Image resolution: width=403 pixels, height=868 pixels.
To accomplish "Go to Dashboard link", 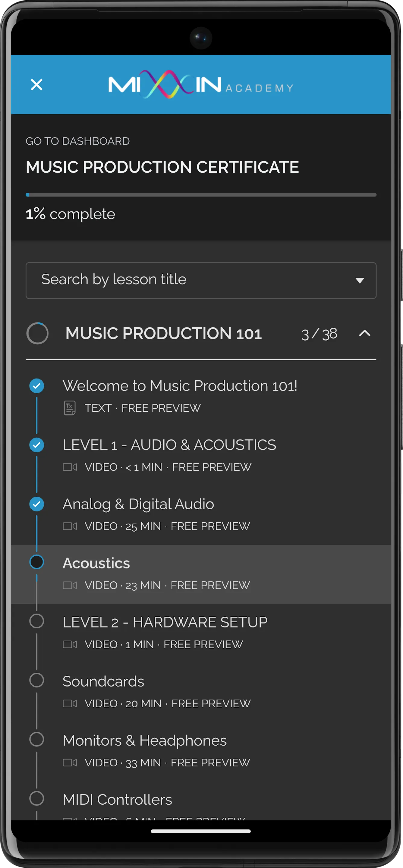I will click(77, 141).
